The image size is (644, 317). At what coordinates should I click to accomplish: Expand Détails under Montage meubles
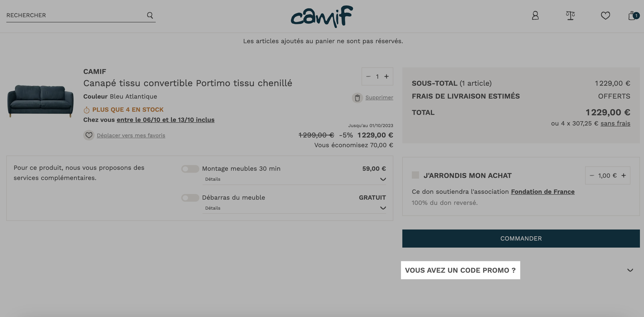pyautogui.click(x=294, y=179)
